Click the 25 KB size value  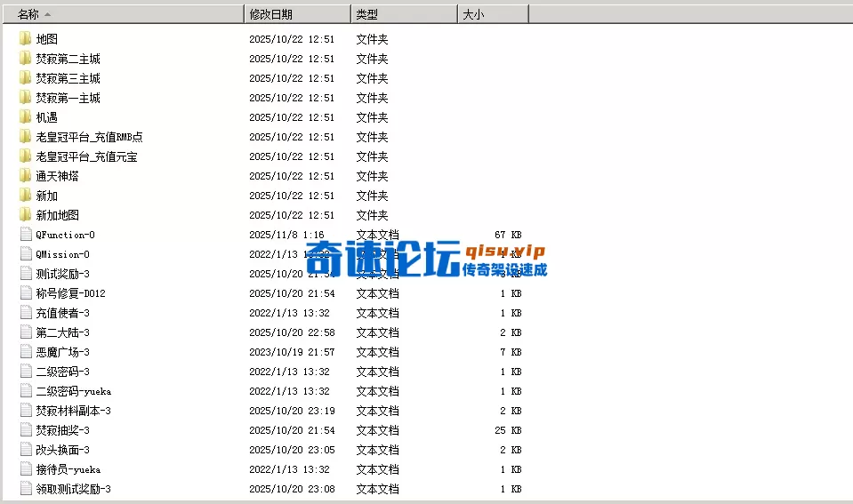click(x=508, y=430)
